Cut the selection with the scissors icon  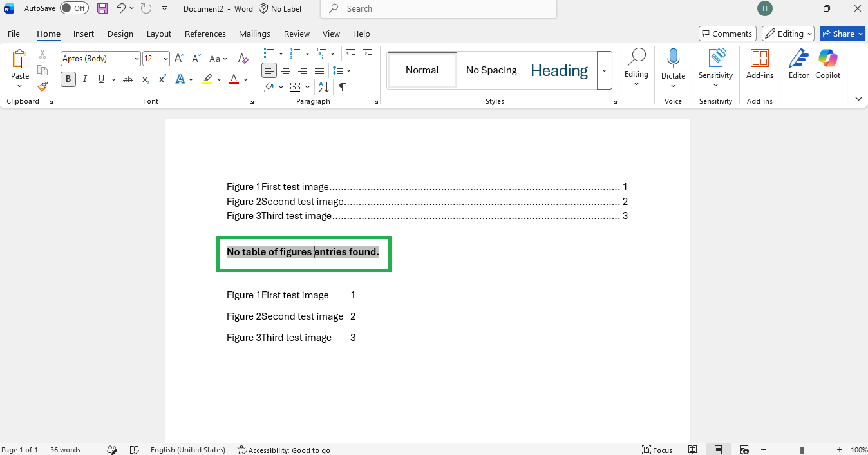[x=42, y=54]
